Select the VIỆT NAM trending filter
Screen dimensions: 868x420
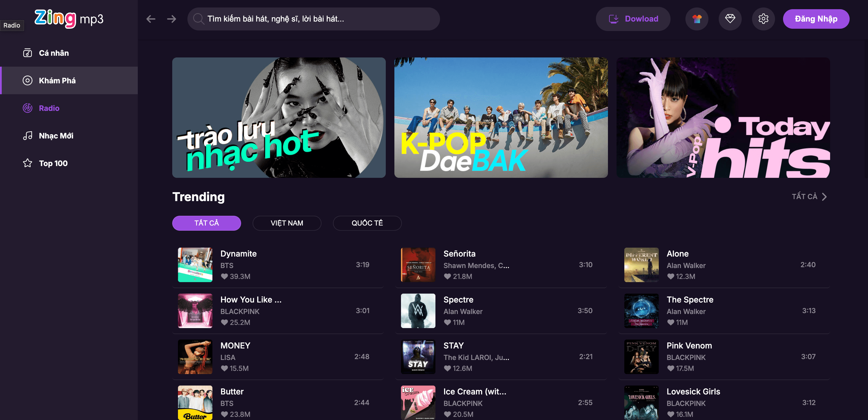point(287,223)
